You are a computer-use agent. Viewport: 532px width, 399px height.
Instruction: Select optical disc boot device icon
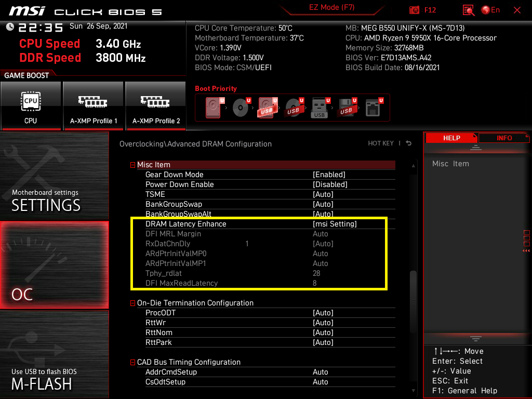point(241,108)
